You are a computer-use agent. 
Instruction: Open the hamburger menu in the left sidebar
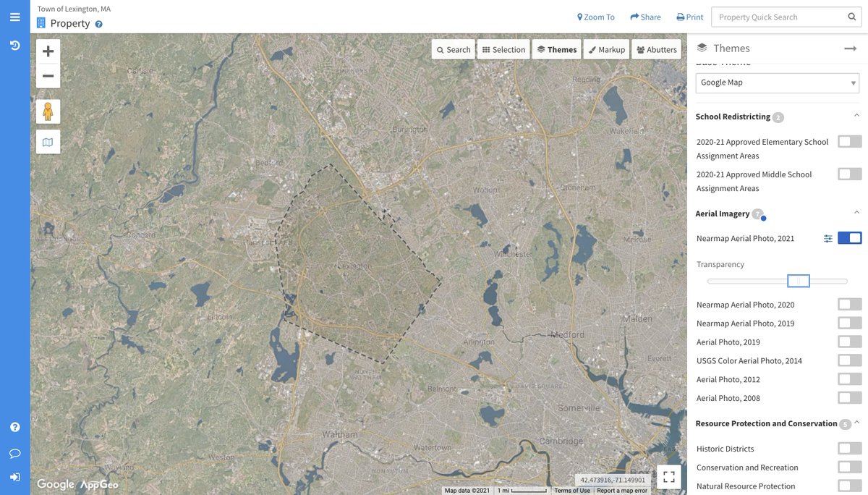(x=14, y=17)
